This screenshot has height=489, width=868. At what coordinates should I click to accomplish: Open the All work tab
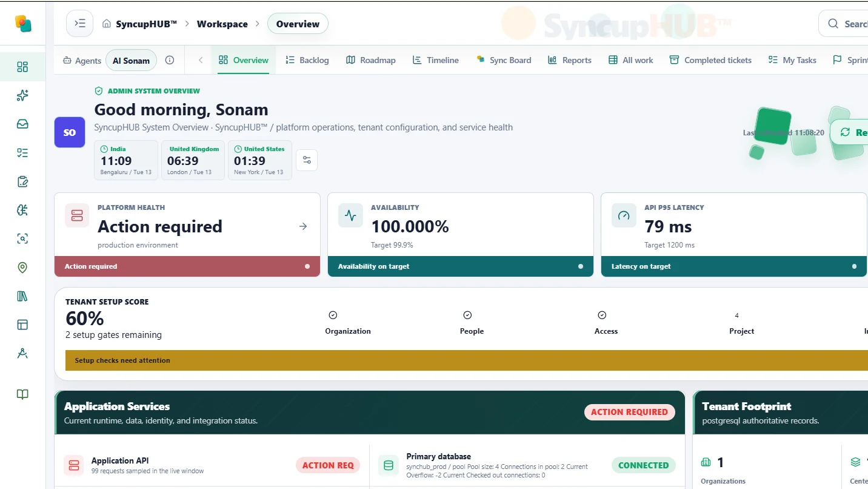(631, 60)
